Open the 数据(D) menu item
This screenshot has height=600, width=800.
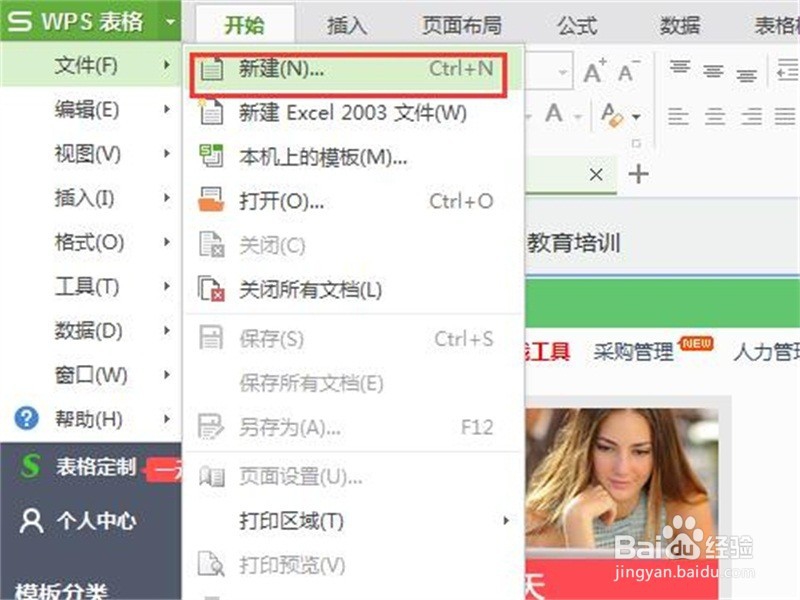coord(91,331)
